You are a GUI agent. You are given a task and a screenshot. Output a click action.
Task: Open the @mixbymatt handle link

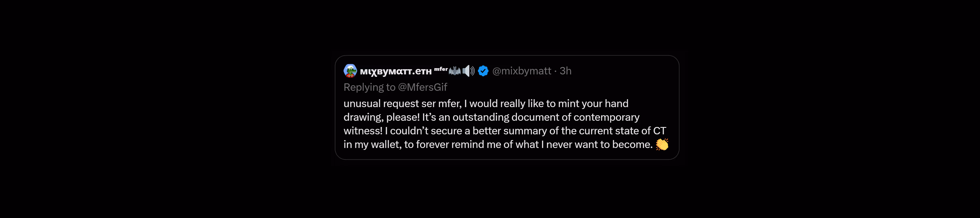[x=522, y=71]
